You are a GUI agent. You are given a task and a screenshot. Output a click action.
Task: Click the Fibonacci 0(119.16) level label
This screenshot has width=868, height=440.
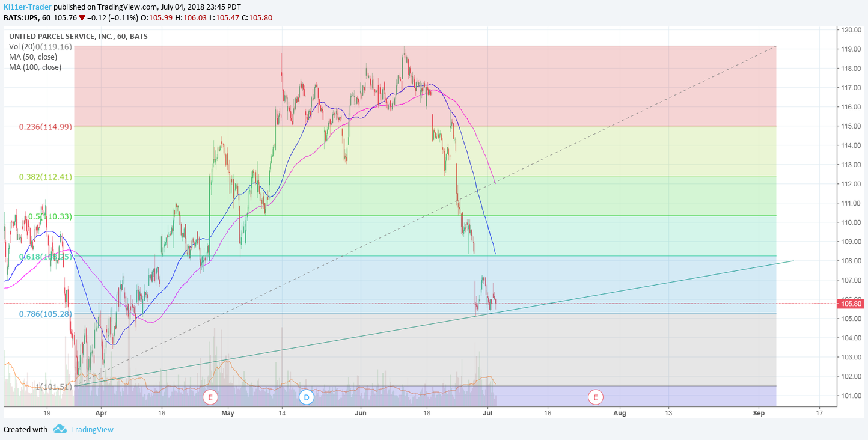[x=53, y=46]
